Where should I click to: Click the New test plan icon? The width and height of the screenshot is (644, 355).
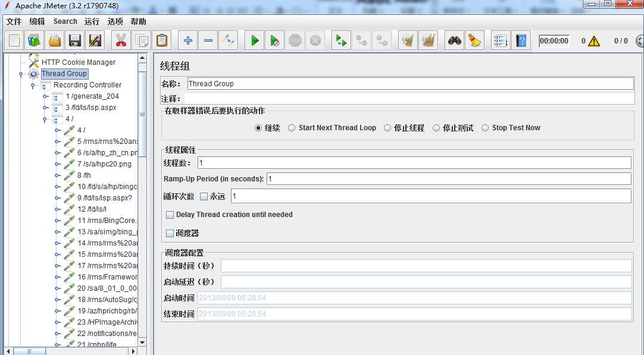tap(14, 40)
